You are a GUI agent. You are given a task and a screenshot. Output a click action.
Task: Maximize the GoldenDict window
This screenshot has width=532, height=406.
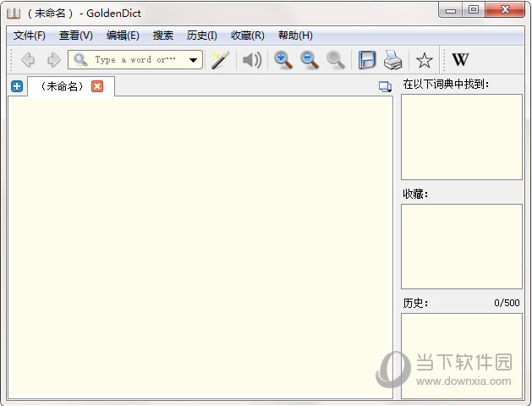click(x=474, y=10)
